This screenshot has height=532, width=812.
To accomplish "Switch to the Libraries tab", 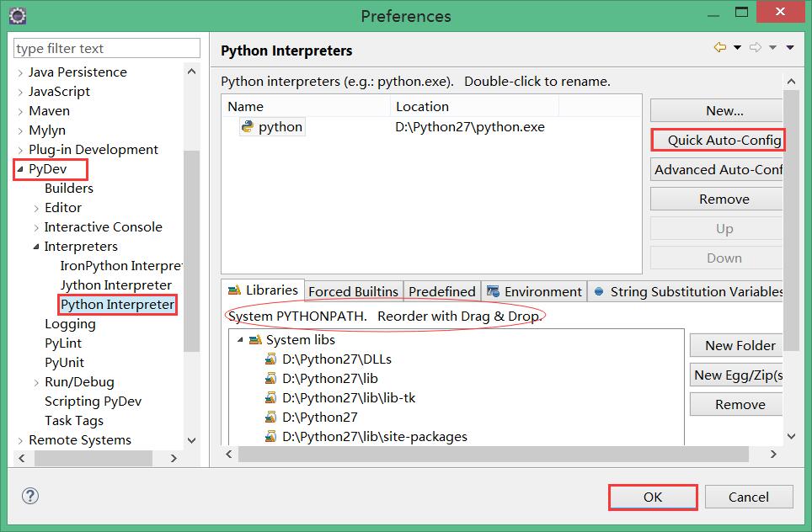I will (x=263, y=290).
